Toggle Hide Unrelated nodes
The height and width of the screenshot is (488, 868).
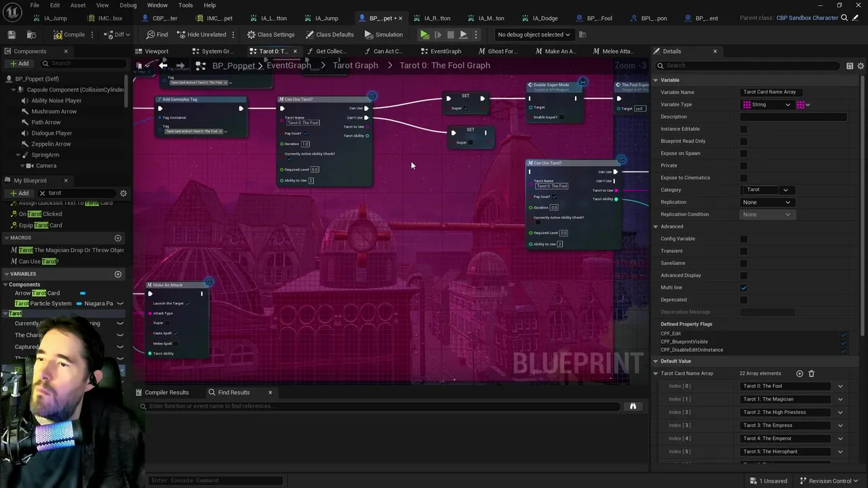pyautogui.click(x=201, y=35)
